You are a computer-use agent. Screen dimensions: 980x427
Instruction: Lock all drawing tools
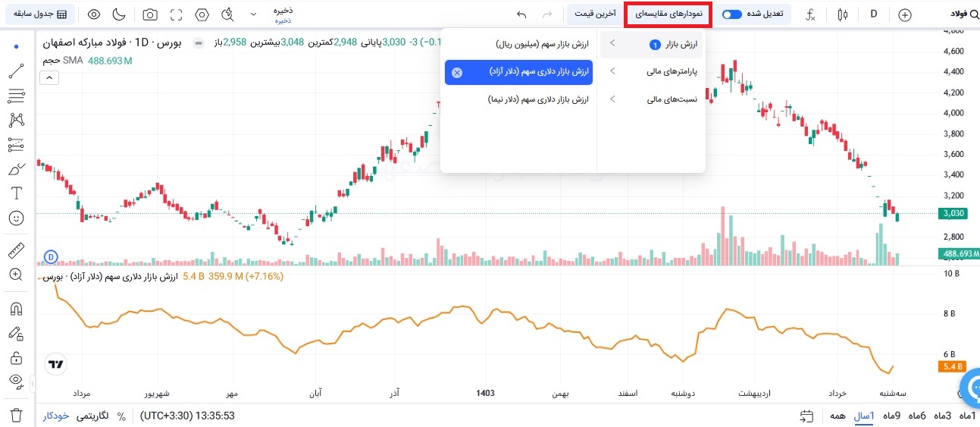coord(16,357)
